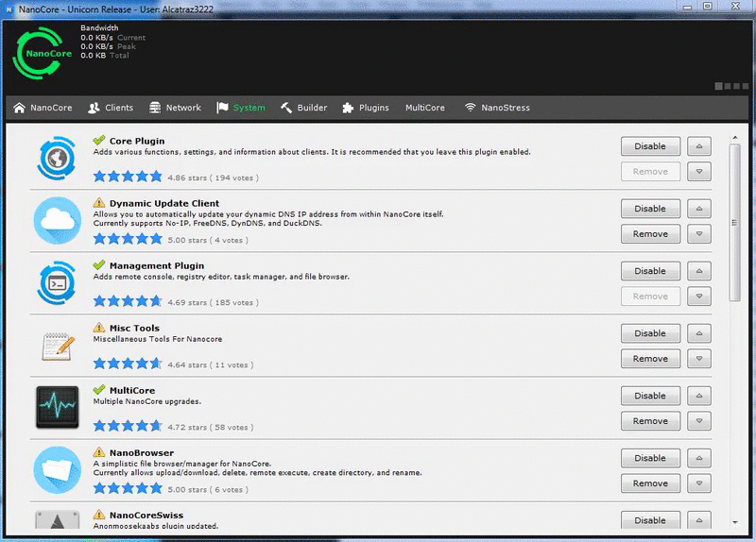
Task: Disable the MultiCore plugin
Action: click(650, 396)
